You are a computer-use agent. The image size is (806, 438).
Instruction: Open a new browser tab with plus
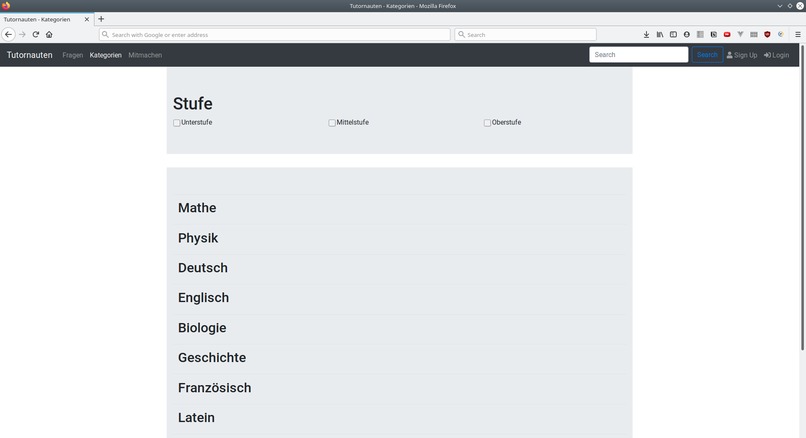coord(101,19)
